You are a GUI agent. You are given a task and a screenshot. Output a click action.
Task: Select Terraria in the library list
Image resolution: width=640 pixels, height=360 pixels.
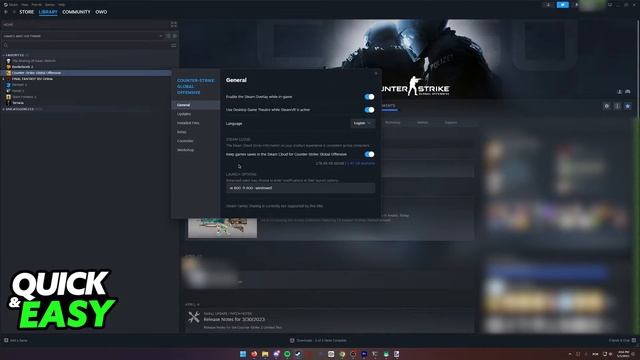[x=18, y=103]
